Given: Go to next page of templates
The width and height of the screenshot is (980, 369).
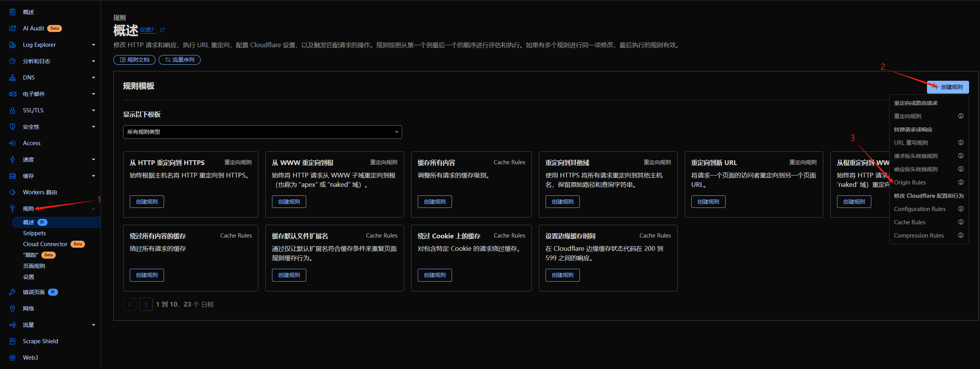Looking at the screenshot, I should coord(146,304).
